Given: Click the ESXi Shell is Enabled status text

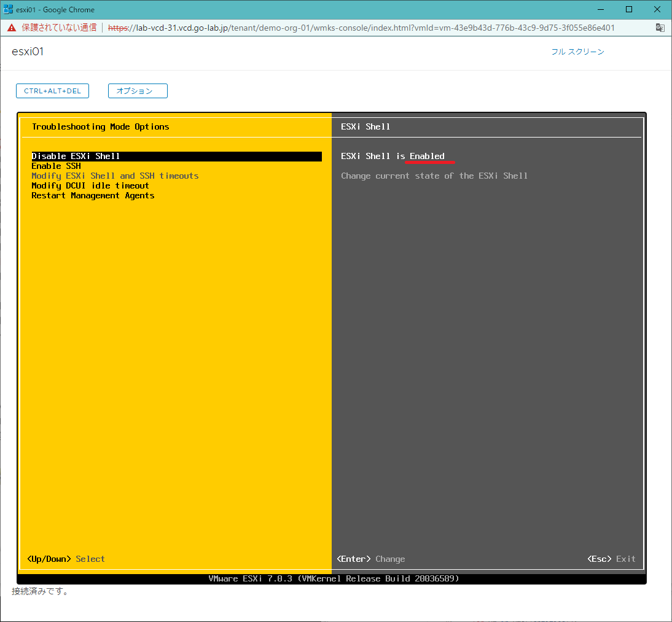Looking at the screenshot, I should pyautogui.click(x=393, y=157).
